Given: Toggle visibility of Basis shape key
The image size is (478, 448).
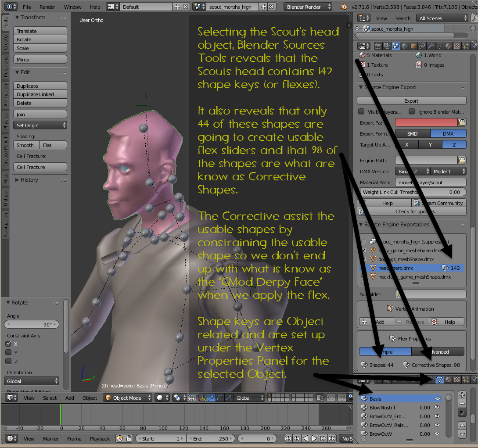Looking at the screenshot, I should 438,398.
